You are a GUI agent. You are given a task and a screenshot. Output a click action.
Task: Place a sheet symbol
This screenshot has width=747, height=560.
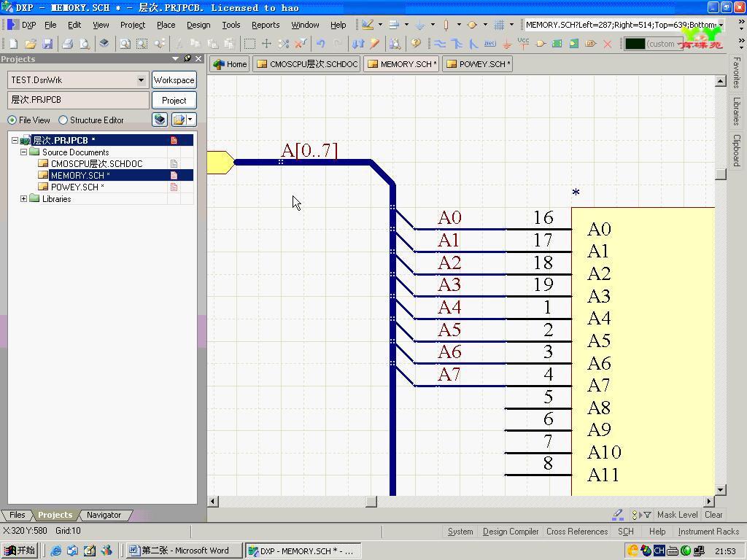coord(557,44)
